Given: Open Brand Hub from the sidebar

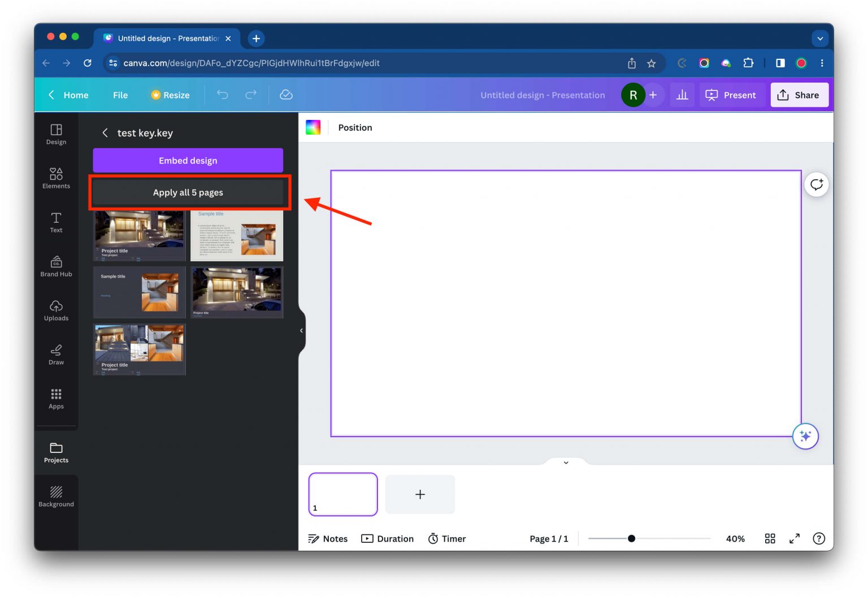Looking at the screenshot, I should point(56,266).
